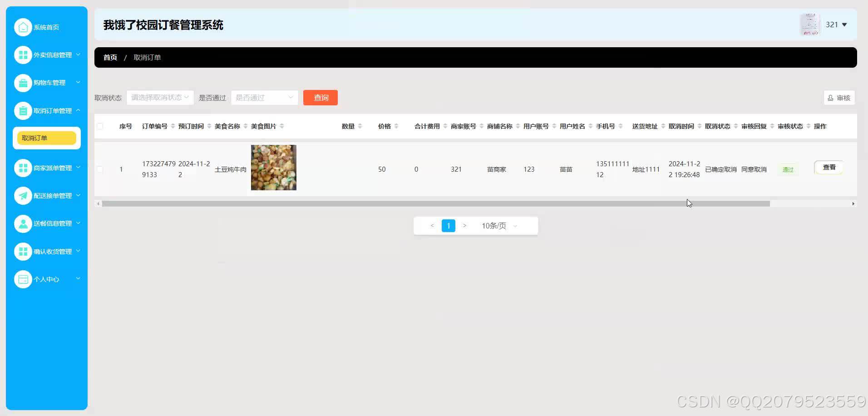
Task: Tick the checkbox for order row 1
Action: tap(100, 169)
